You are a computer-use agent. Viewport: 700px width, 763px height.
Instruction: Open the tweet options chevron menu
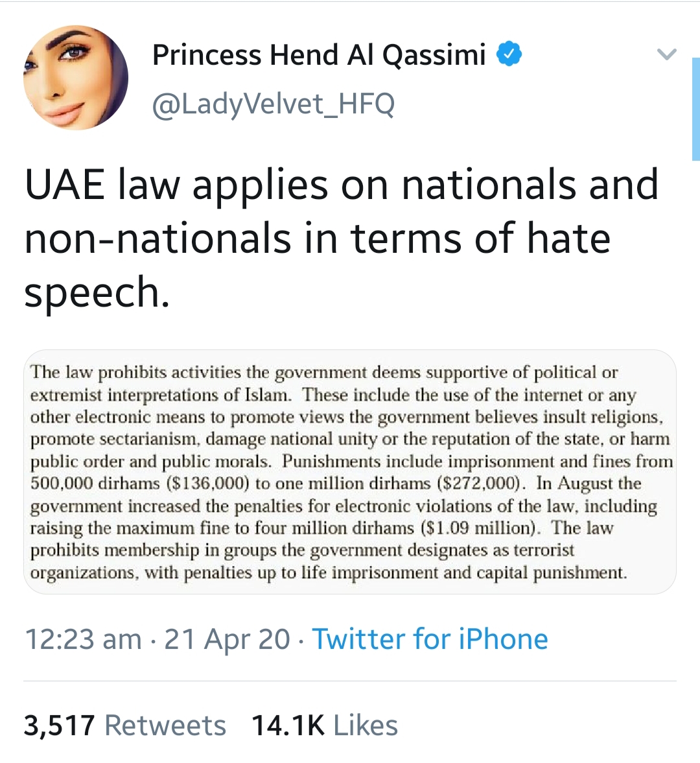tap(666, 54)
